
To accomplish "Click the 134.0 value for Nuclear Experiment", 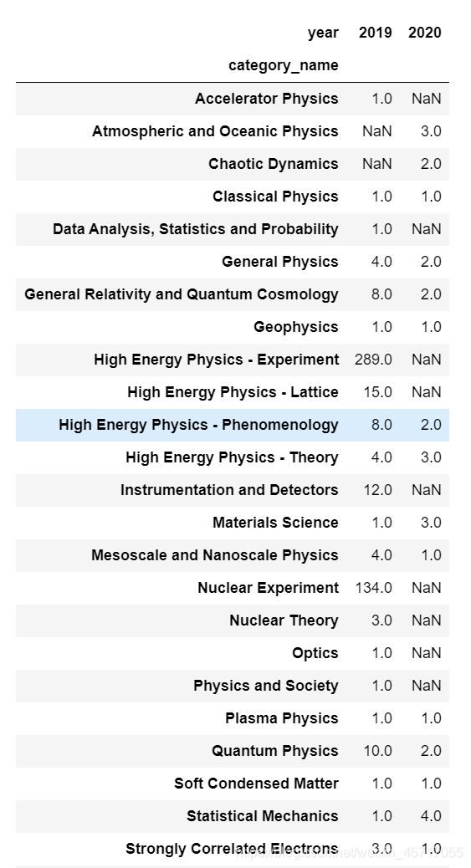I will point(373,589).
